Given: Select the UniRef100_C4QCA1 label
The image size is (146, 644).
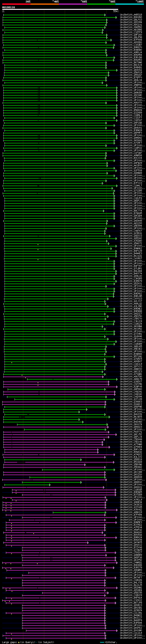Looking at the screenshot, I should tap(131, 392).
